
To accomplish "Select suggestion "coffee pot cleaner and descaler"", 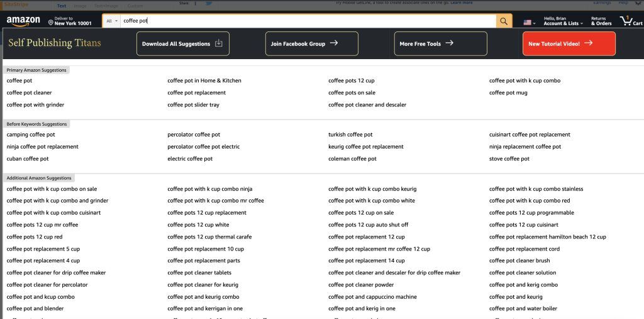I will pyautogui.click(x=367, y=105).
